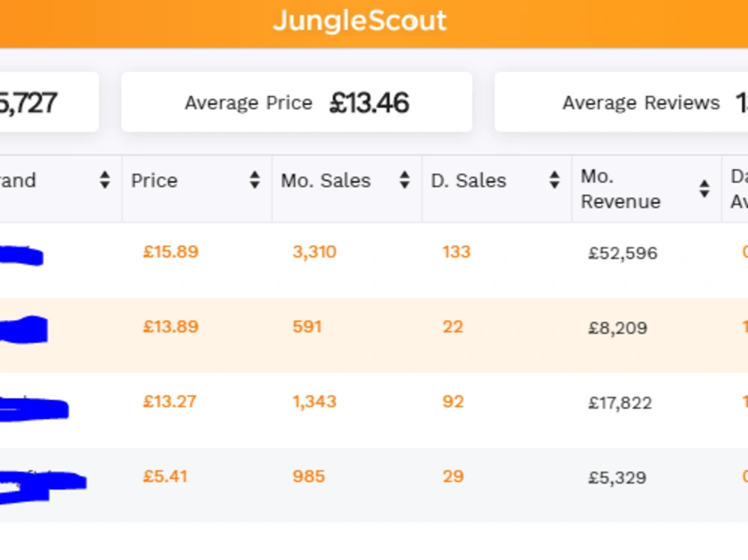
Task: Sort by Brand column arrows
Action: 105,180
